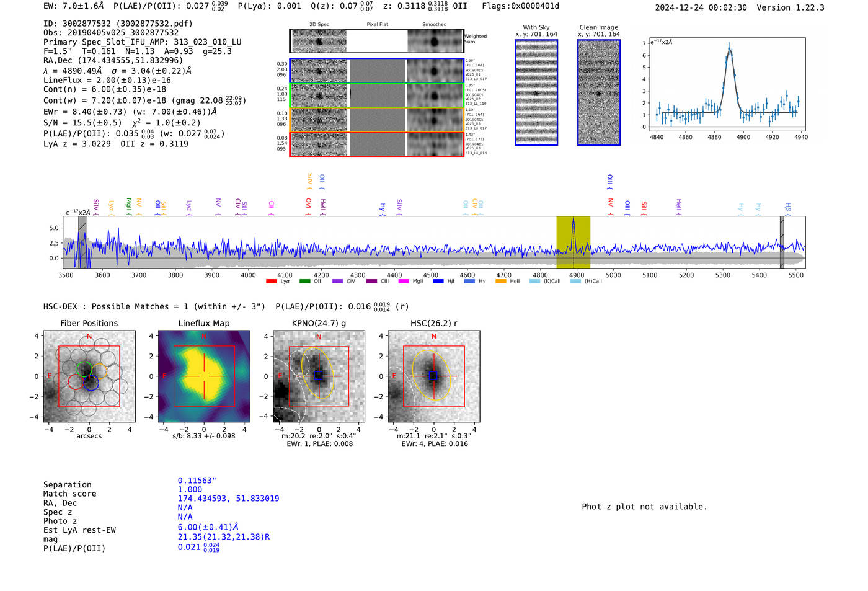This screenshot has width=868, height=591.
Task: Open the Lineflux Map panel
Action: click(204, 376)
